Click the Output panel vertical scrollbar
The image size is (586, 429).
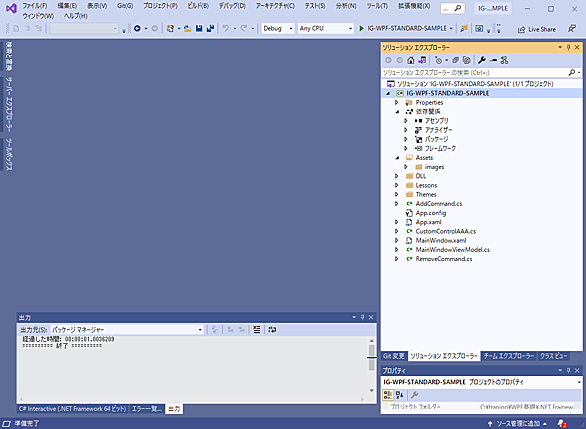click(x=371, y=365)
